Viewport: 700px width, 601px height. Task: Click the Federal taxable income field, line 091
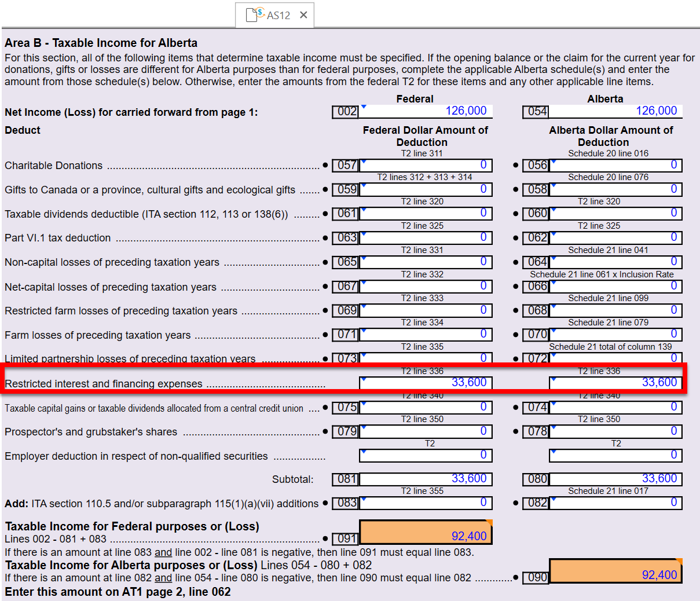pyautogui.click(x=426, y=532)
